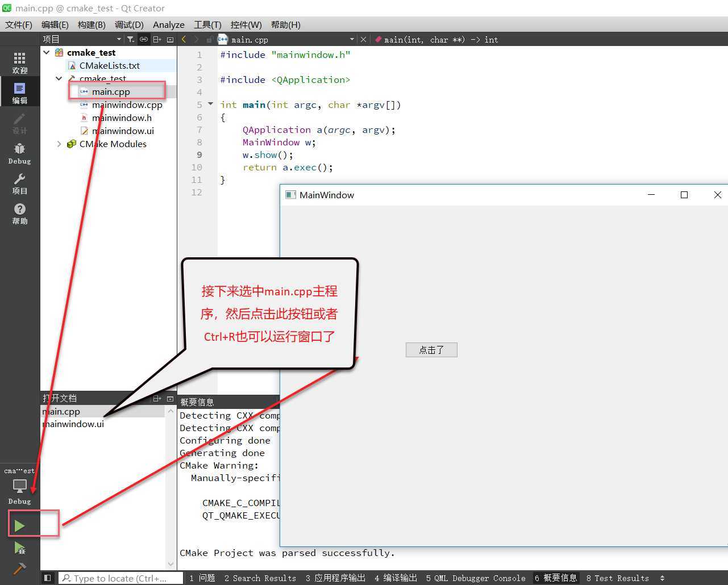Open the 工具(T) menu
This screenshot has width=728, height=585.
207,24
